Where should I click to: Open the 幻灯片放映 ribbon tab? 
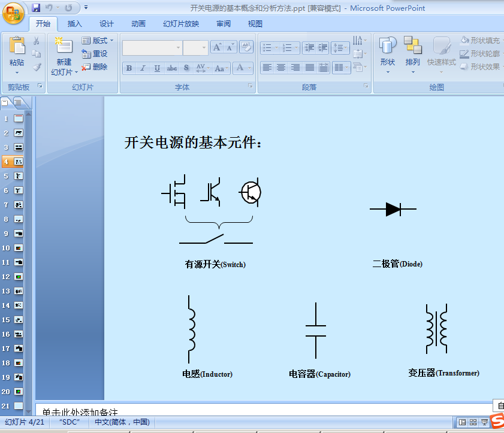point(181,24)
